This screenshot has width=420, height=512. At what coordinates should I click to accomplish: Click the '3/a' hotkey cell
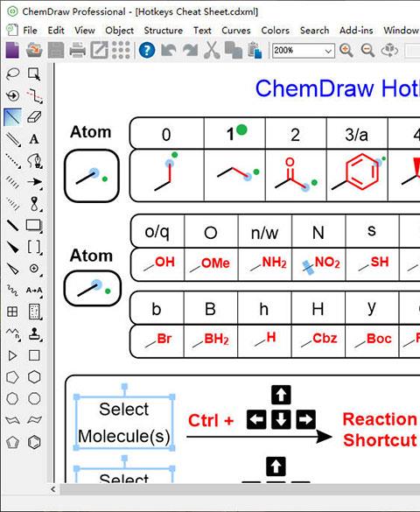pyautogui.click(x=357, y=135)
